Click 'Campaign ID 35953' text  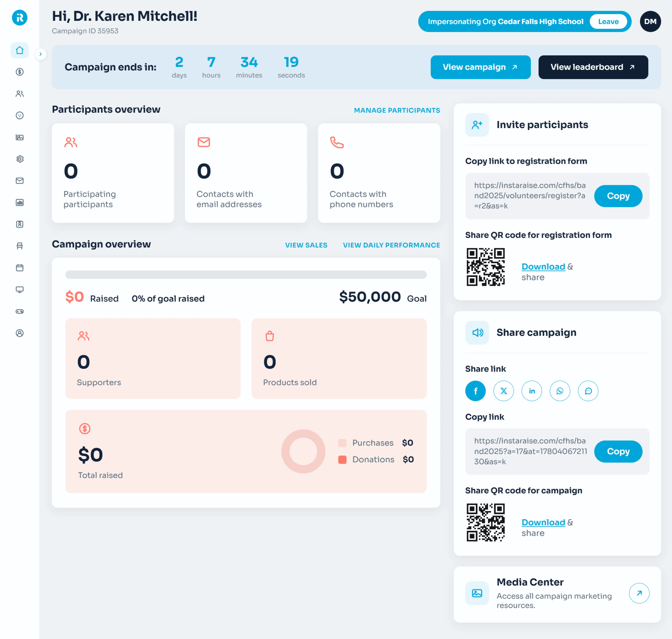tap(85, 31)
